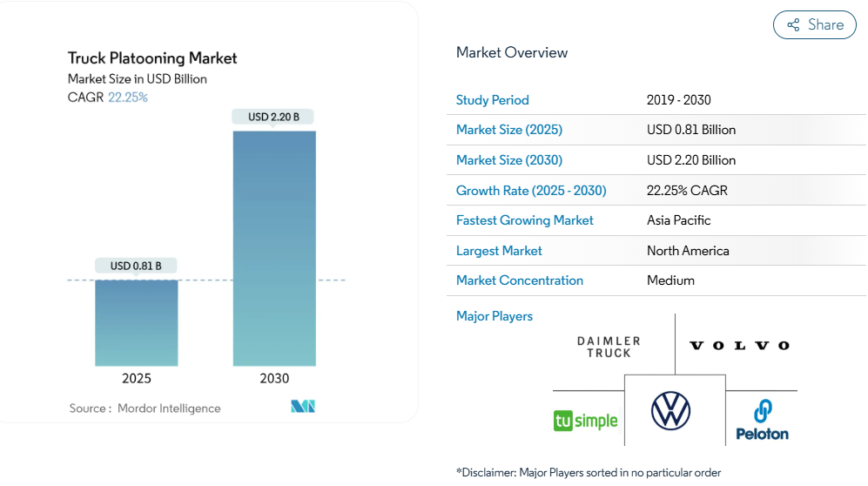Click the 2025 market size bar

pyautogui.click(x=137, y=322)
